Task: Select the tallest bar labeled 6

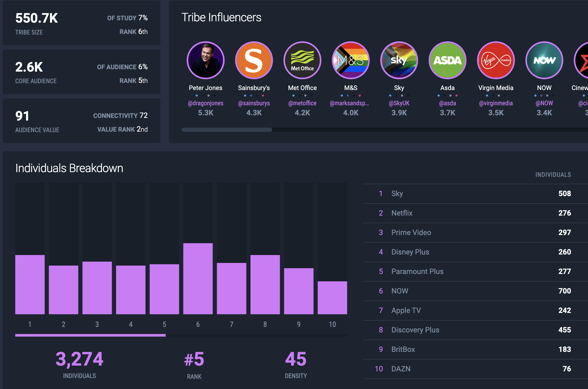Action: point(198,279)
